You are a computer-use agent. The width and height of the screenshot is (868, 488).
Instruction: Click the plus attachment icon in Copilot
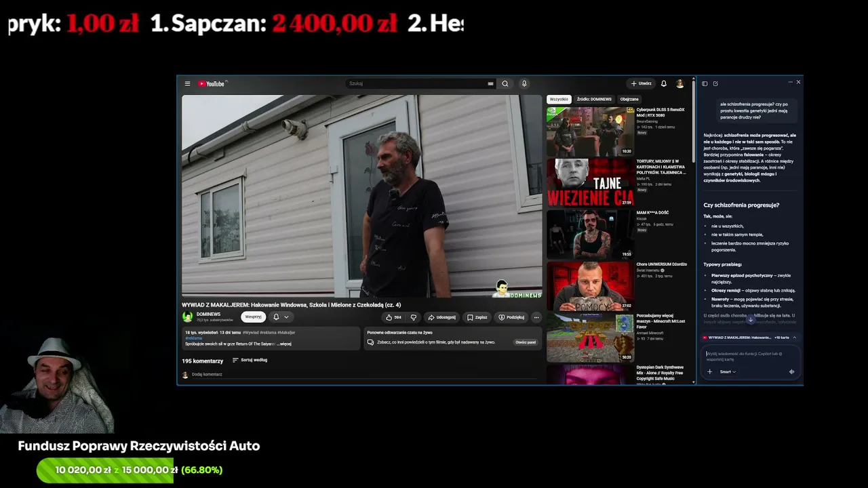coord(710,371)
